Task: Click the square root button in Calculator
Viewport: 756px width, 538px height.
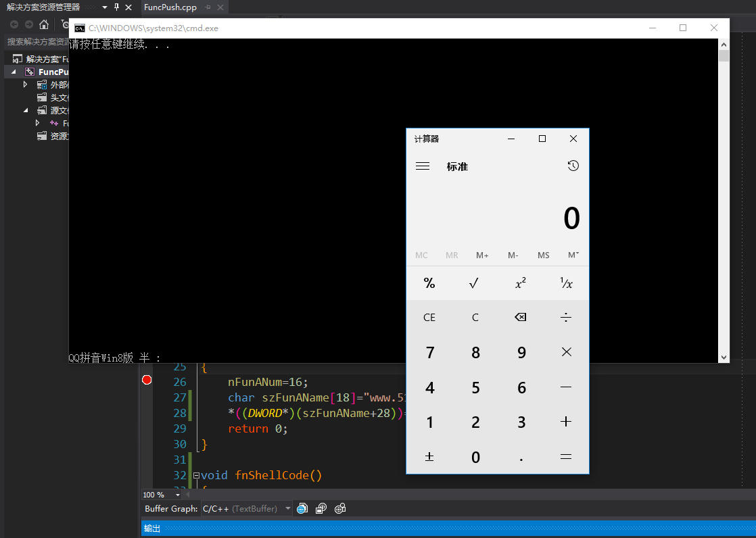Action: (x=475, y=283)
